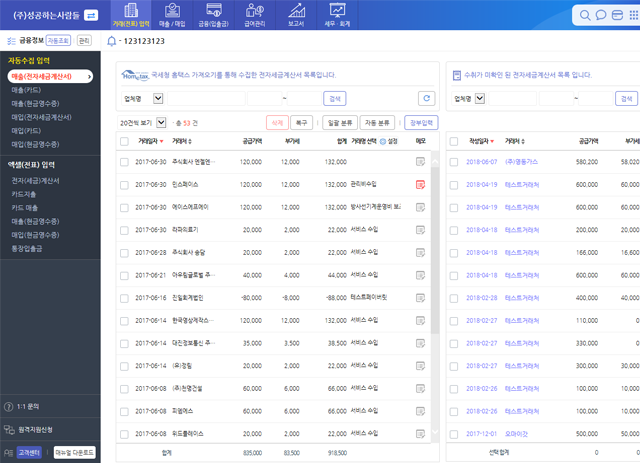Open the memo icon on the 위드플레이스 row
Screen dimensions: 640x463
(x=420, y=434)
